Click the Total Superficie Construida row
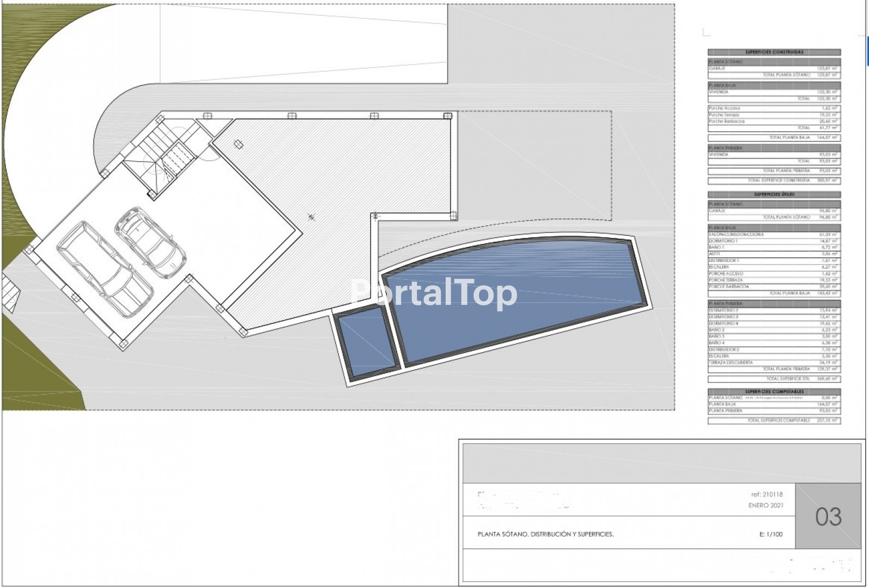 774,180
